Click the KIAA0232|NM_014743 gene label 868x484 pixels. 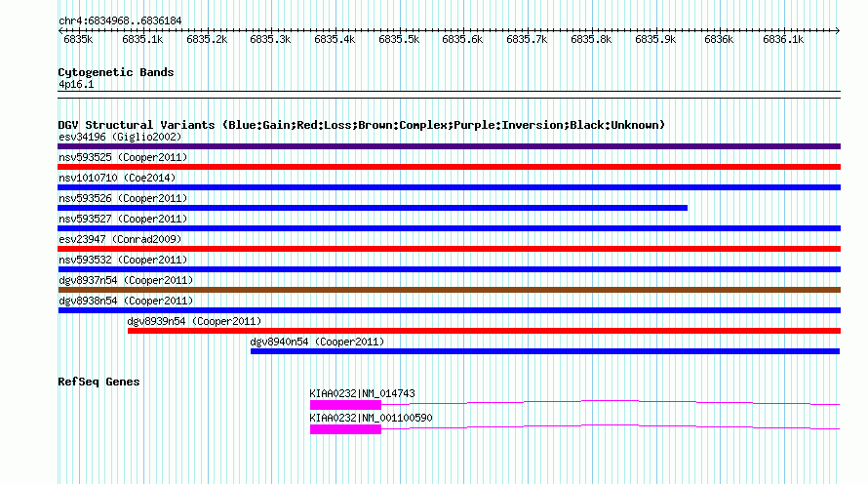pyautogui.click(x=362, y=393)
